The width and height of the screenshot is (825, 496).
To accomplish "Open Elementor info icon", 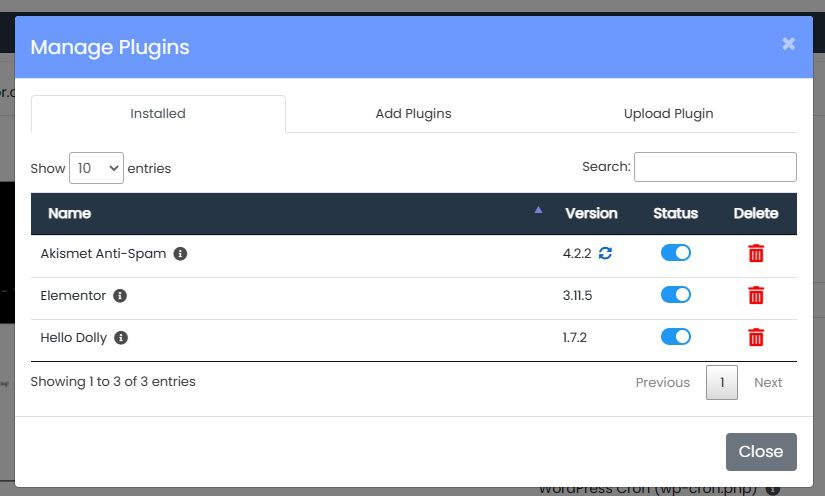I will coord(120,296).
